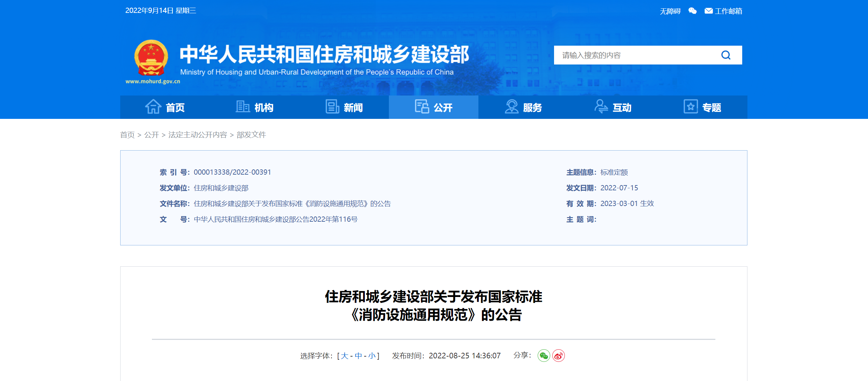Click the article headline 消防设施通用规范 公告
Image resolution: width=868 pixels, height=381 pixels.
[433, 306]
